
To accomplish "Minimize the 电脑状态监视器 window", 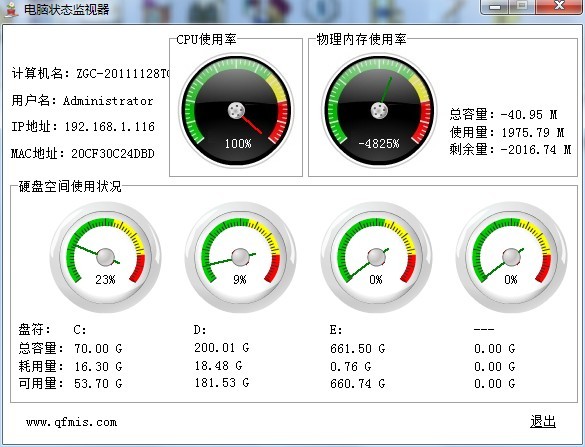I will coord(495,6).
